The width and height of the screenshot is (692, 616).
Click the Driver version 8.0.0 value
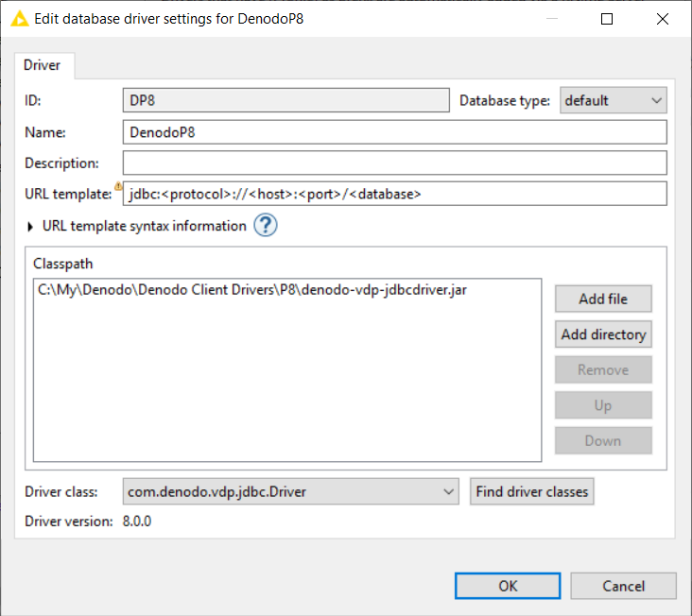pyautogui.click(x=137, y=522)
